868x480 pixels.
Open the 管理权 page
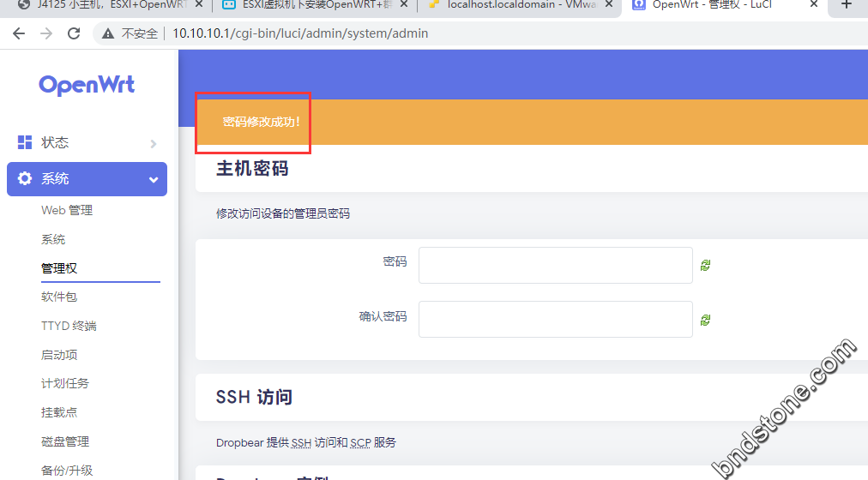pos(59,268)
